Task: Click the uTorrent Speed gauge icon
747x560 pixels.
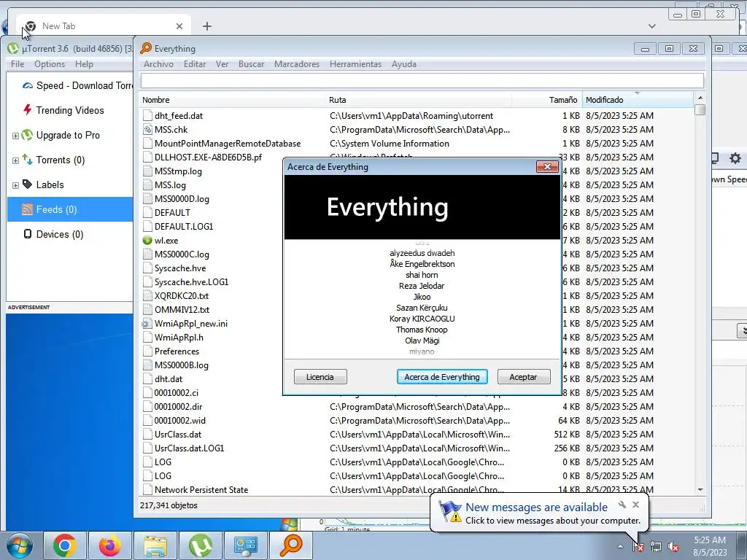Action: [x=28, y=86]
